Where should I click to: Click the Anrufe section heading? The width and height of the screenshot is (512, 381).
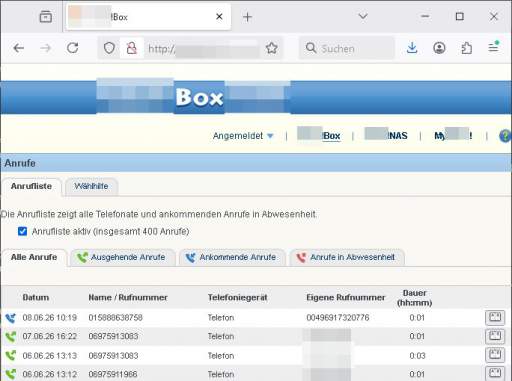point(20,163)
